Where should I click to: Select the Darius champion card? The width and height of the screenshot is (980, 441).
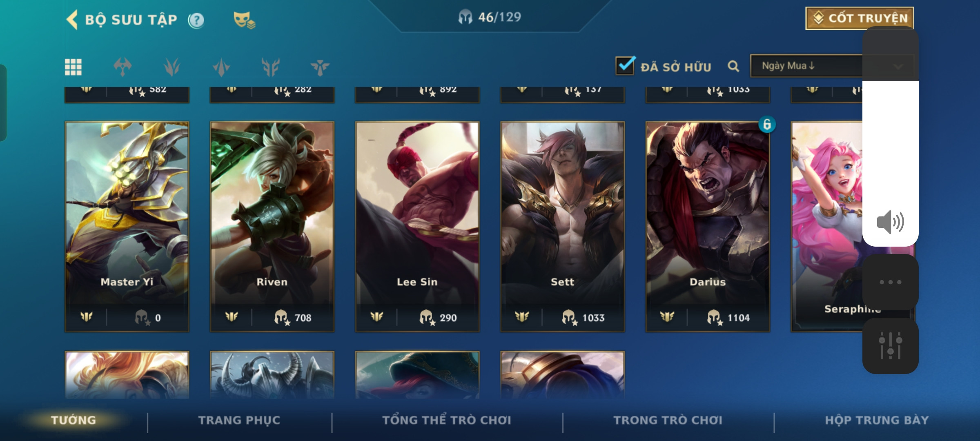(x=708, y=227)
